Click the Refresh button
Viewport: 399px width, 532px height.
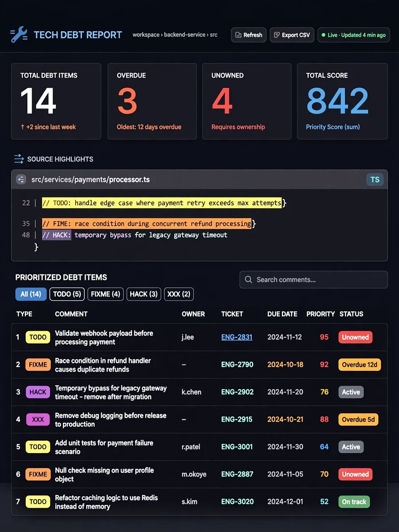click(248, 35)
